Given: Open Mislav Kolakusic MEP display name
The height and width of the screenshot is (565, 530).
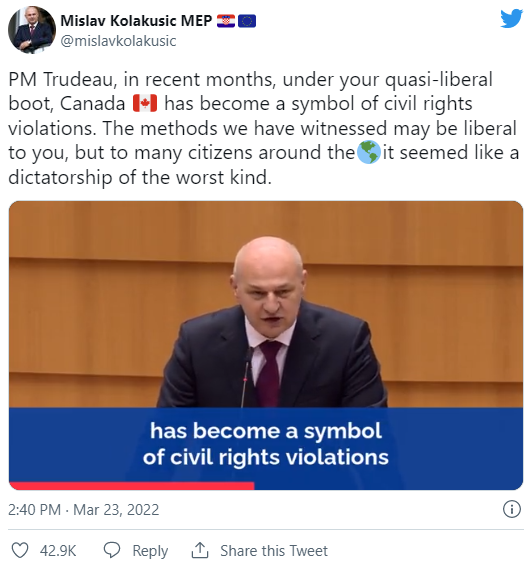Looking at the screenshot, I should click(x=136, y=21).
